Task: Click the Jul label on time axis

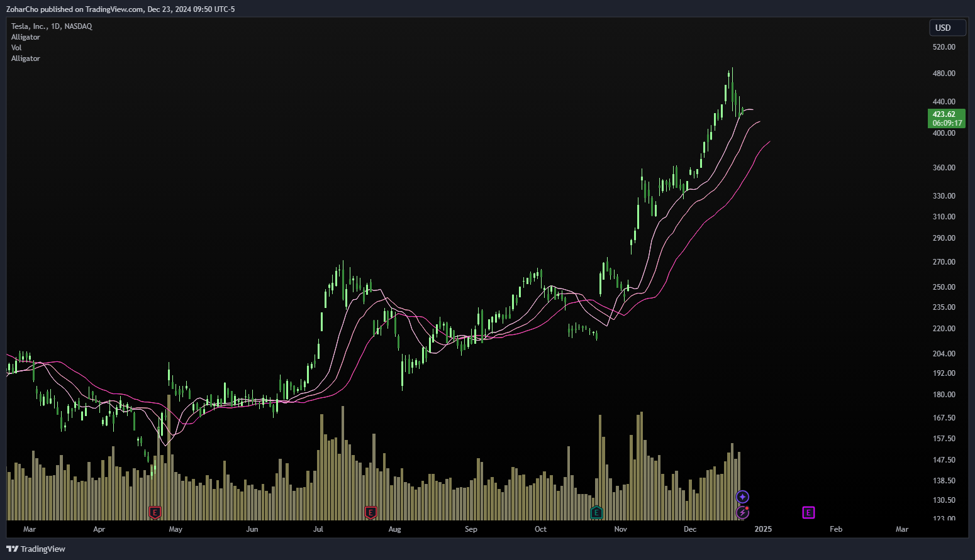Action: pos(318,529)
